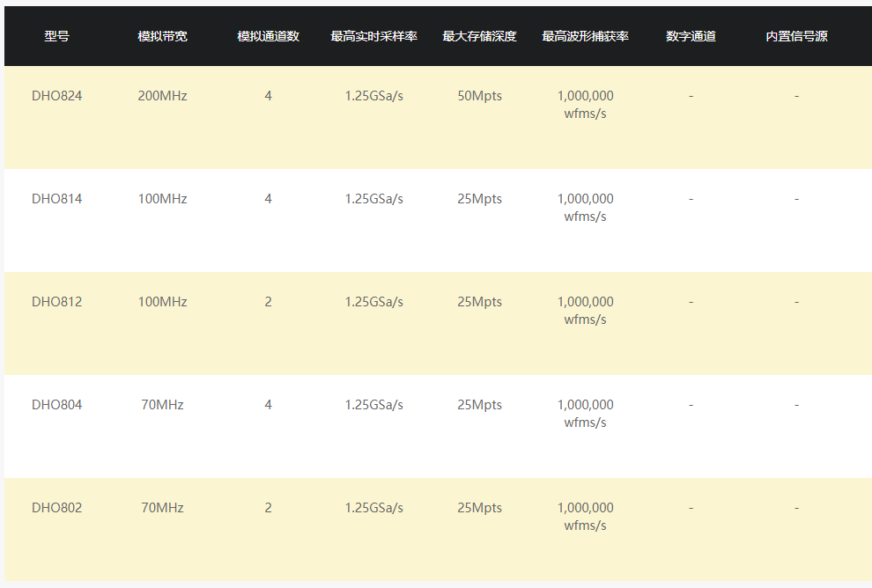
Task: Click the DHO812 model name
Action: 56,302
